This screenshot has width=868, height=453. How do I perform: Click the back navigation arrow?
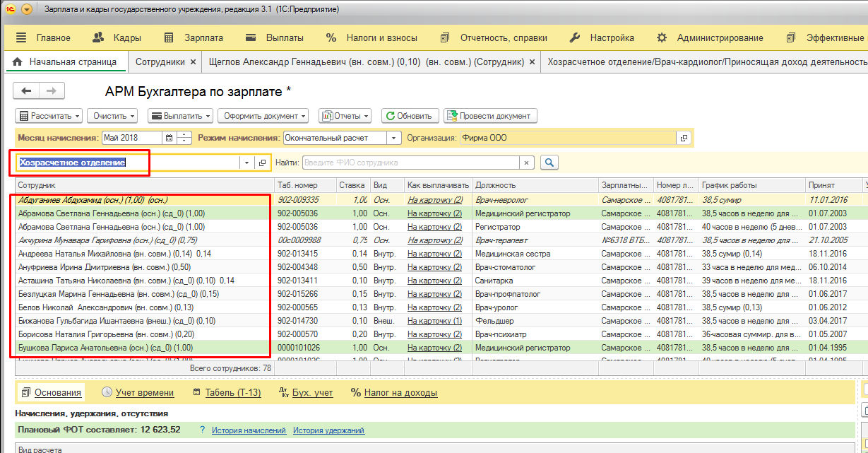click(x=27, y=91)
